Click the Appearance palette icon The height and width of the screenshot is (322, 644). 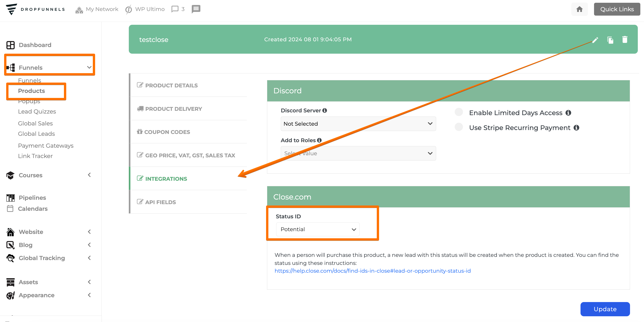[10, 295]
